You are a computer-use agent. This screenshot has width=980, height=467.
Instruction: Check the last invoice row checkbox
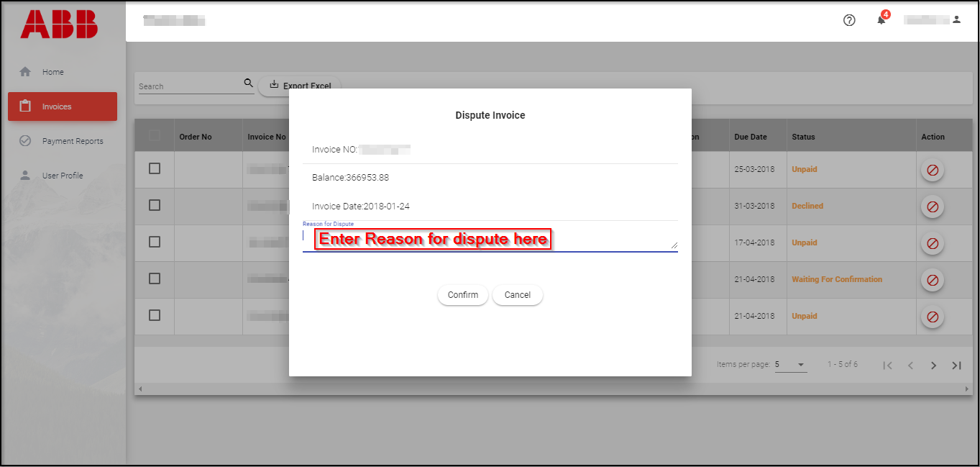point(155,315)
